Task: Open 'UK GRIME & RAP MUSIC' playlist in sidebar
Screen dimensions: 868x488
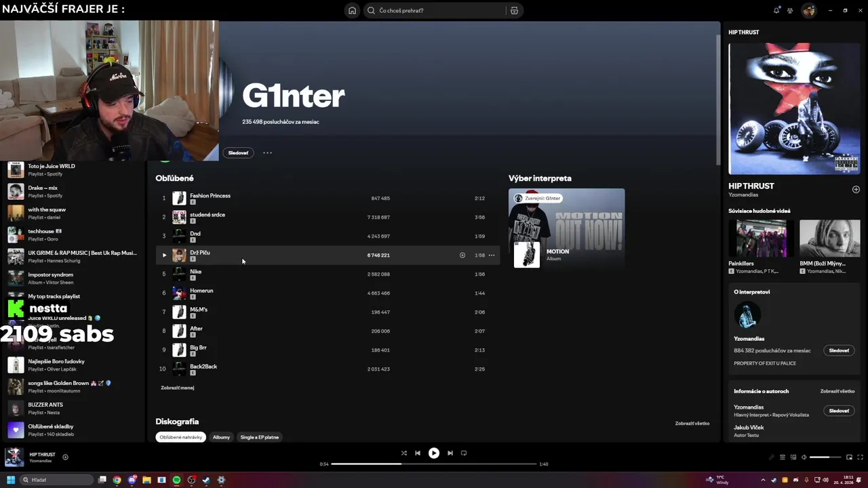Action: [x=73, y=256]
